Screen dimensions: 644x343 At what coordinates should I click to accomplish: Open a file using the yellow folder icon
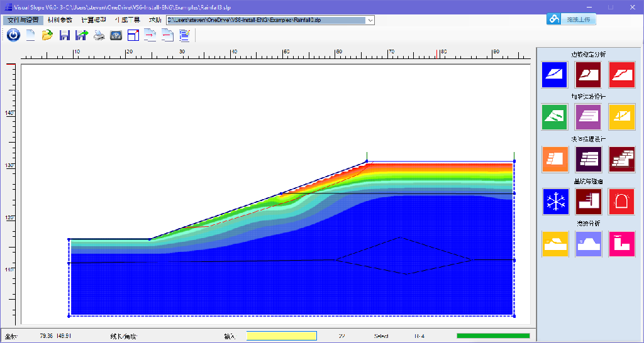[x=47, y=35]
